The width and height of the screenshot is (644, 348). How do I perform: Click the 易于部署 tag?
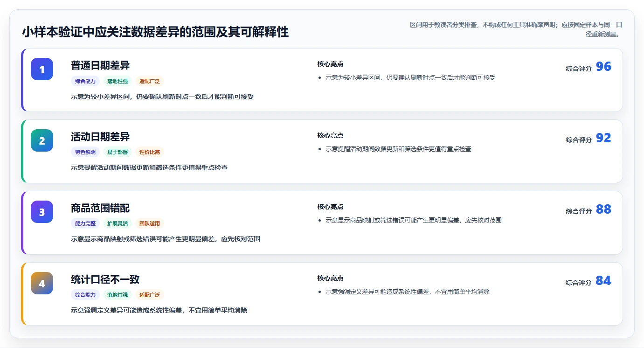[118, 152]
